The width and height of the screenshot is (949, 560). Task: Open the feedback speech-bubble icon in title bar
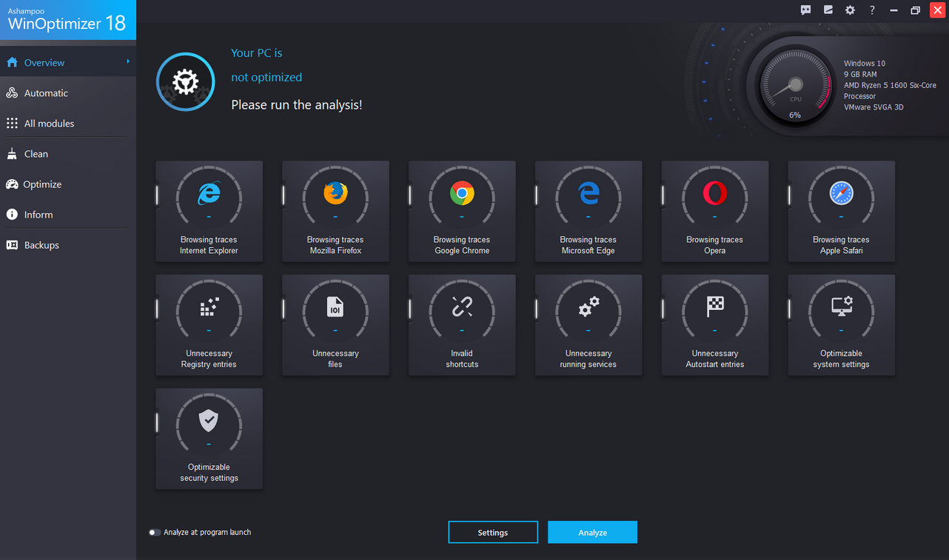click(x=806, y=10)
